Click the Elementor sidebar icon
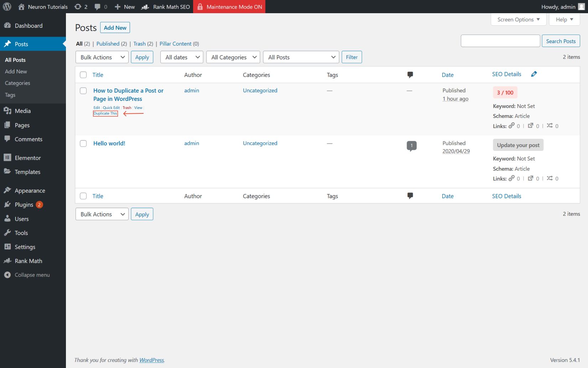 [x=7, y=158]
